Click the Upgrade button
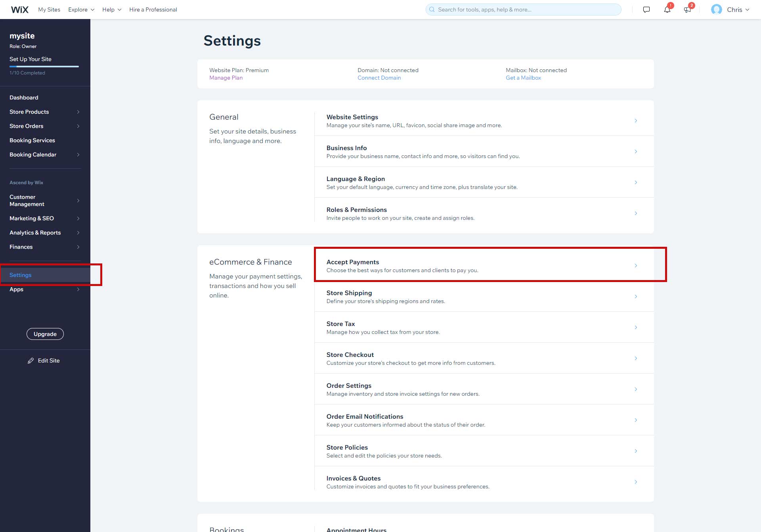 (45, 334)
